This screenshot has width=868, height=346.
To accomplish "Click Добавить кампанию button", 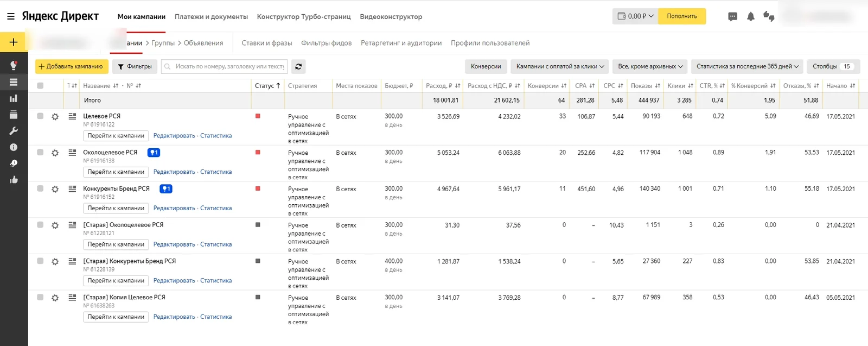I will tap(71, 66).
